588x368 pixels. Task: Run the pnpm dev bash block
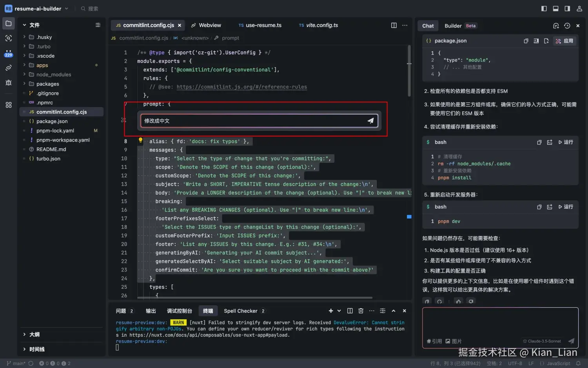click(x=566, y=207)
